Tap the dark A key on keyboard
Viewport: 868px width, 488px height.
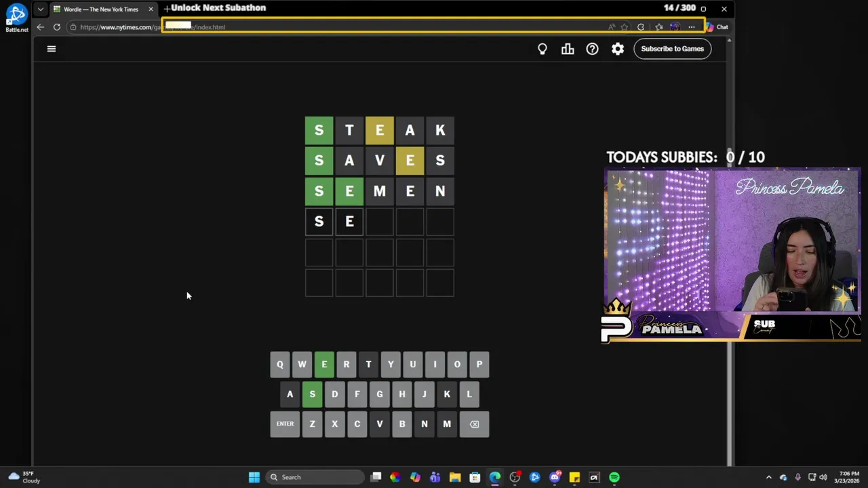pos(290,394)
